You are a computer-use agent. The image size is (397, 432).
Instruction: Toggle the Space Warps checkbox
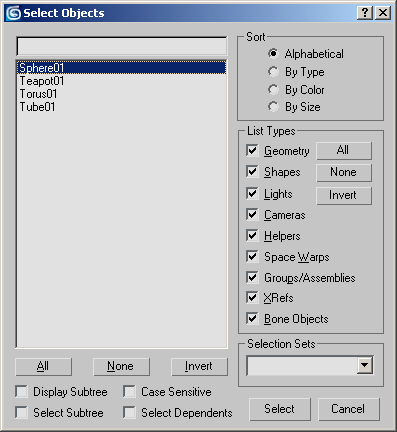[252, 257]
